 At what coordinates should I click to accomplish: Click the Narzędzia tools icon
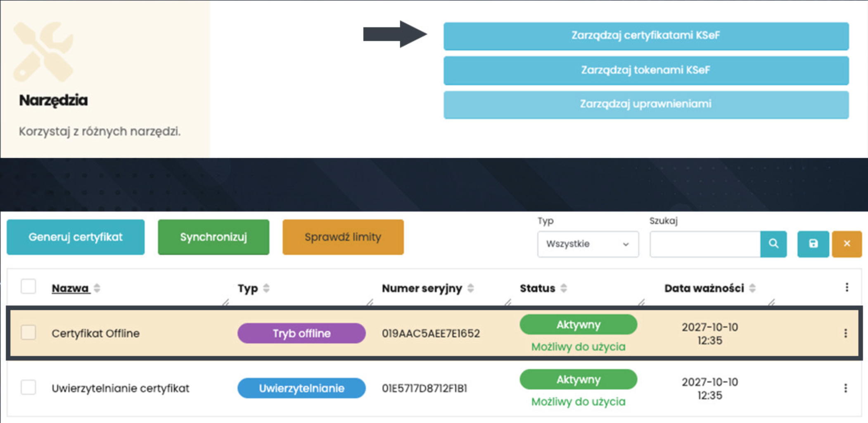(x=43, y=52)
